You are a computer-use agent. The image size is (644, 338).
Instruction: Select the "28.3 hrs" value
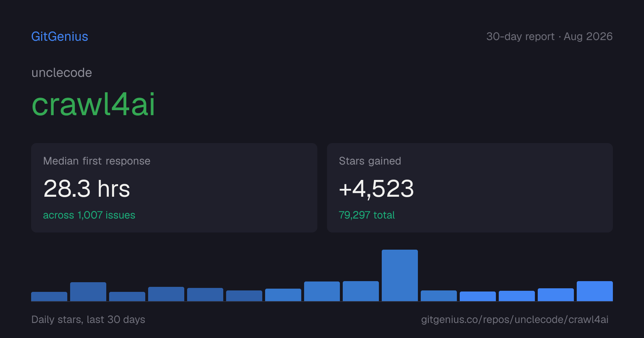[87, 188]
